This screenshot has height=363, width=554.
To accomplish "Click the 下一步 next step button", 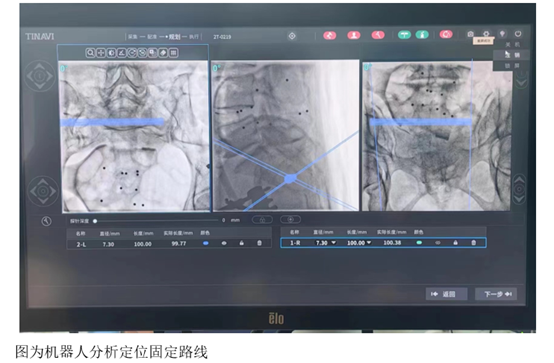I will tap(496, 294).
